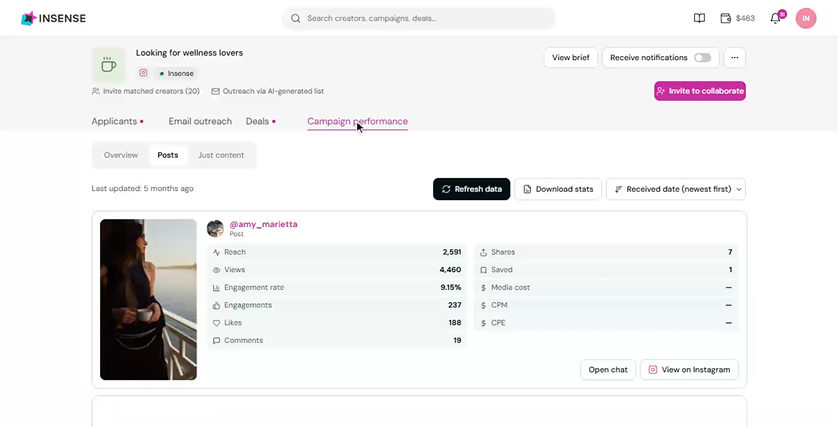Click the Media cost dollar icon

[483, 288]
